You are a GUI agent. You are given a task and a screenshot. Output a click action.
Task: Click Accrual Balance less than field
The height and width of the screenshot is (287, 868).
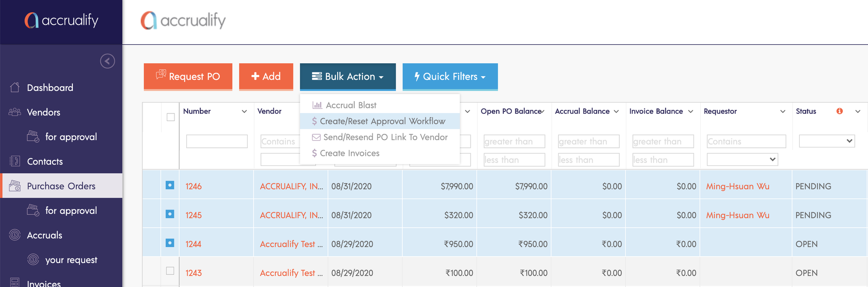point(589,160)
